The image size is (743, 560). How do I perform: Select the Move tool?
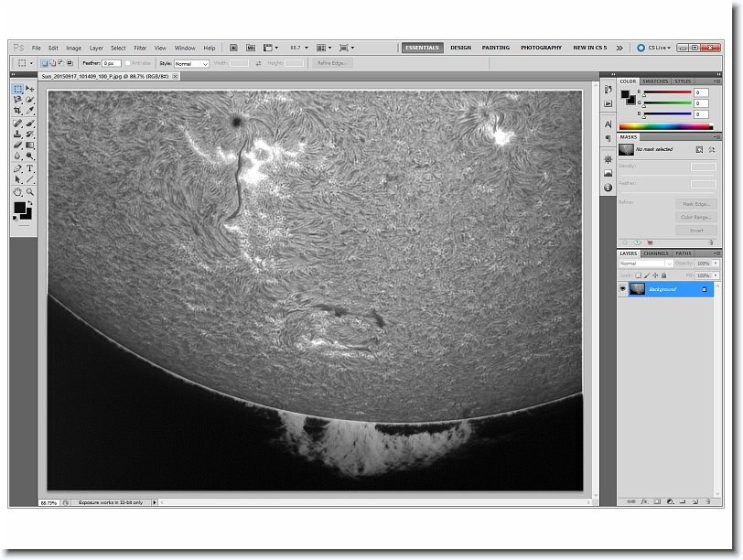pyautogui.click(x=30, y=89)
